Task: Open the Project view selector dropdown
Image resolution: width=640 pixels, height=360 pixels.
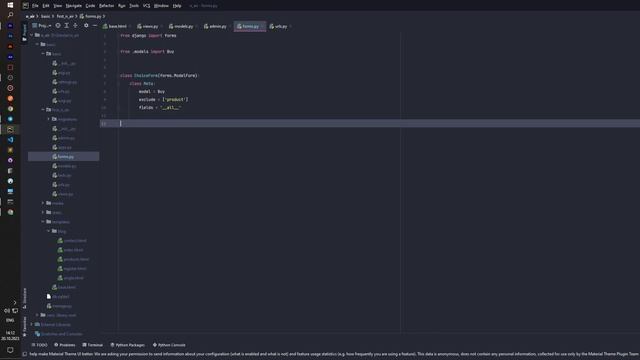Action: 42,25
